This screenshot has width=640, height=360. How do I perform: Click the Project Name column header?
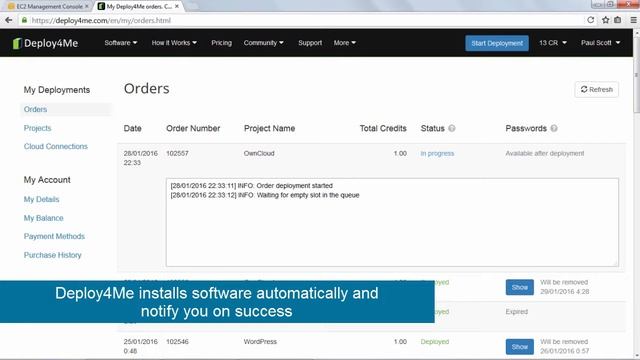269,128
